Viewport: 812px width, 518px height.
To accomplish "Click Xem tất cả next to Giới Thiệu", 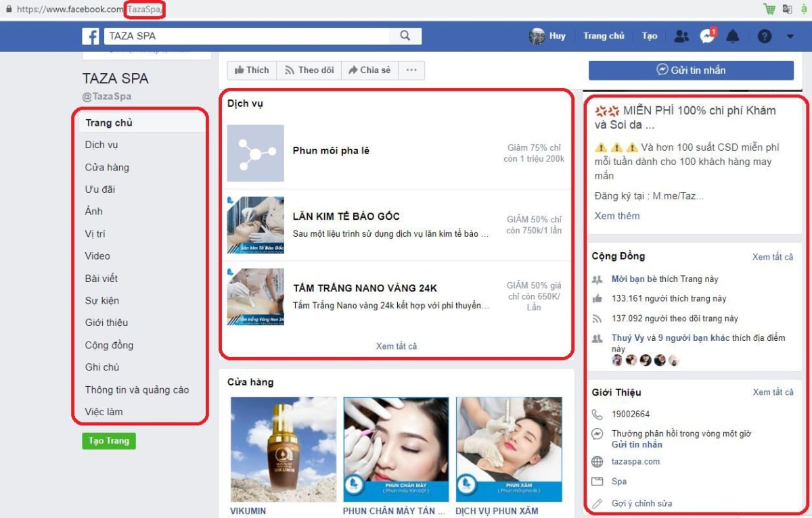I will point(773,392).
